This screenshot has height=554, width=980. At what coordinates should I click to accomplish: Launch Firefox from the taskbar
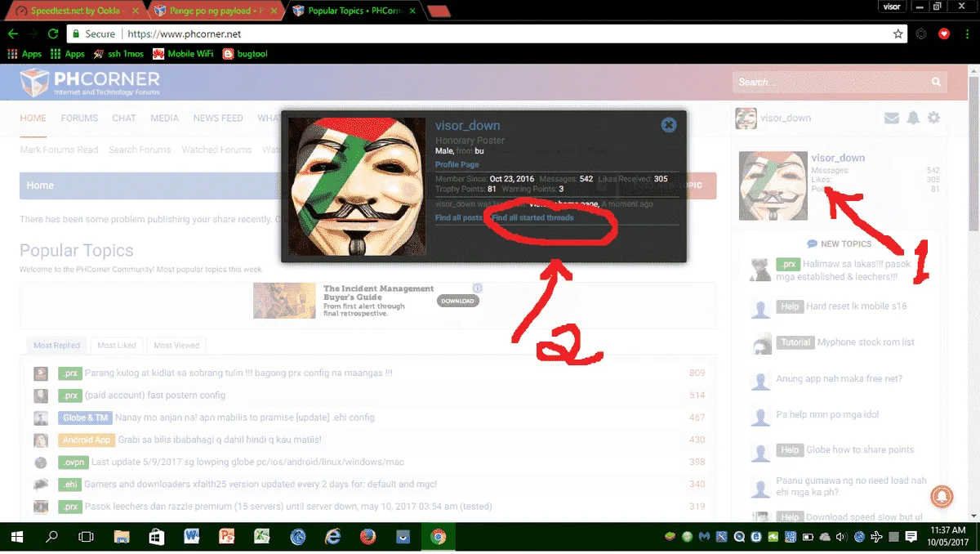(x=368, y=537)
